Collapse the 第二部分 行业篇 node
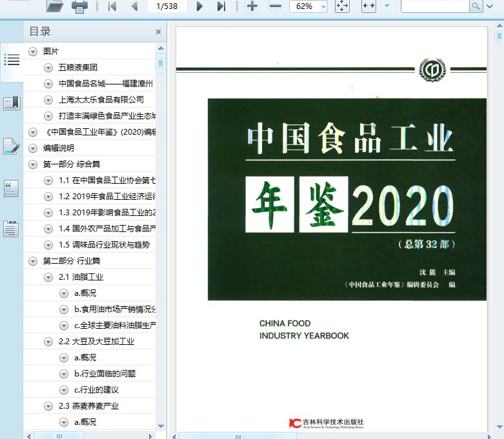The width and height of the screenshot is (504, 439). pyautogui.click(x=33, y=261)
